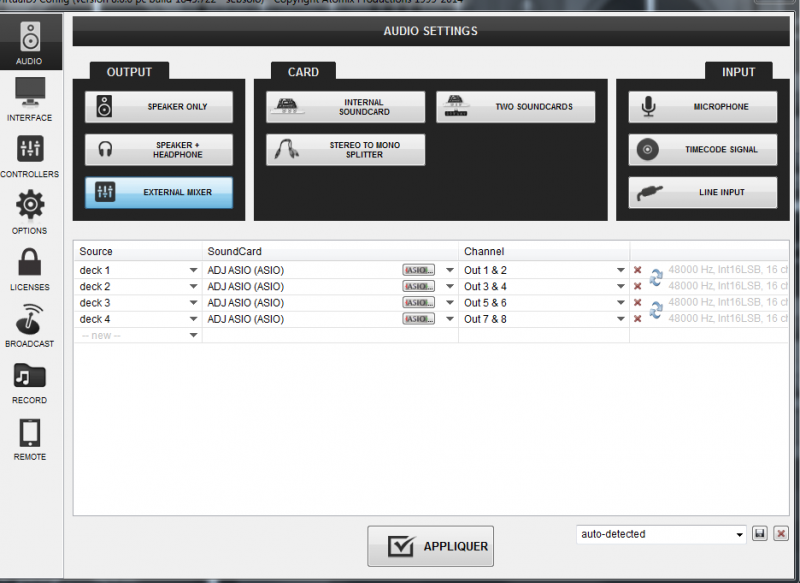Click the sync arrows icon beside deck 3 and 4

(x=656, y=310)
